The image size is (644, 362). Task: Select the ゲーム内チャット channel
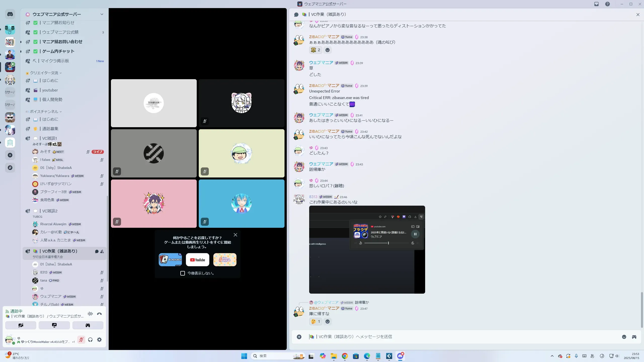point(58,51)
